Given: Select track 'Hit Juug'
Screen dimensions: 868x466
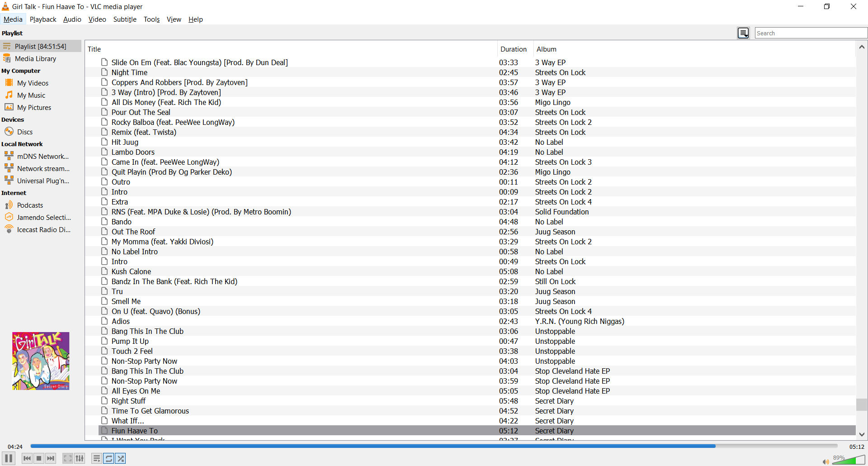Looking at the screenshot, I should 477,142.
